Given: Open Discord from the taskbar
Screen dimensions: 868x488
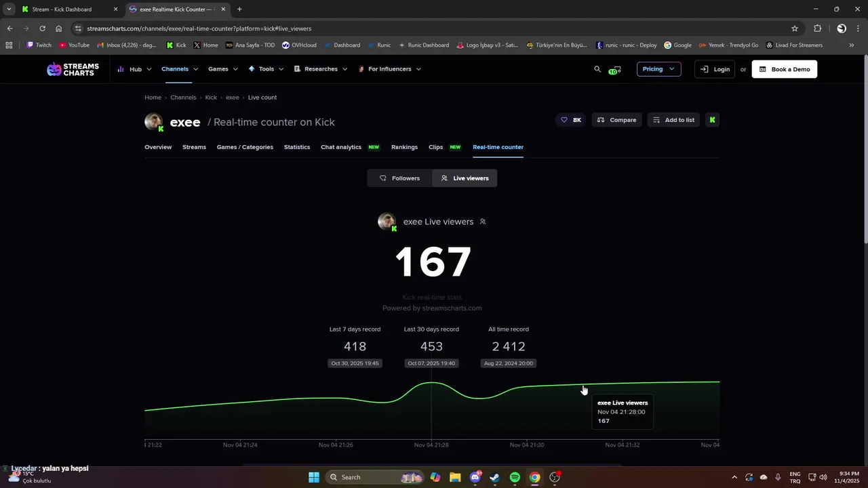Looking at the screenshot, I should (475, 477).
